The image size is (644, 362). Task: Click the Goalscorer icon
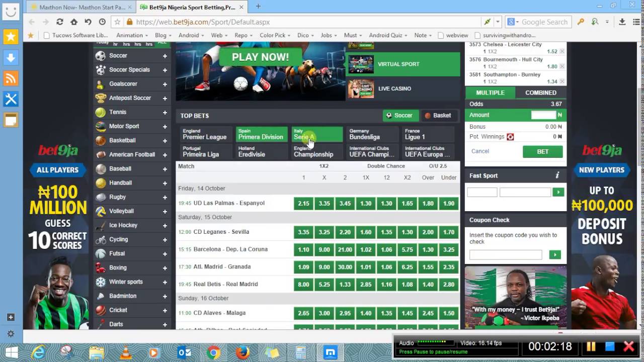[x=101, y=84]
